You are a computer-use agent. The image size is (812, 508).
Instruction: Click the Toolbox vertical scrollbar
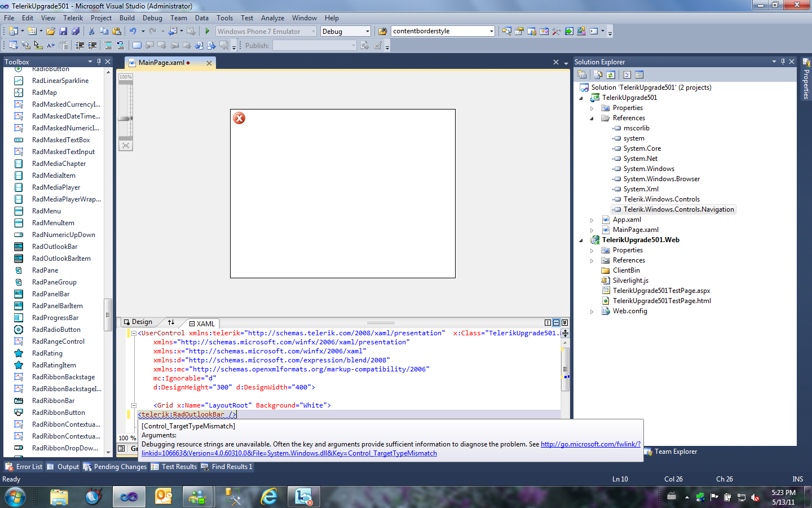[108, 315]
